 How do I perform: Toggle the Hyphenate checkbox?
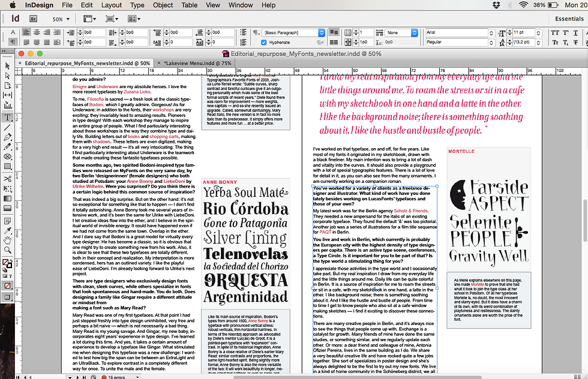263,43
